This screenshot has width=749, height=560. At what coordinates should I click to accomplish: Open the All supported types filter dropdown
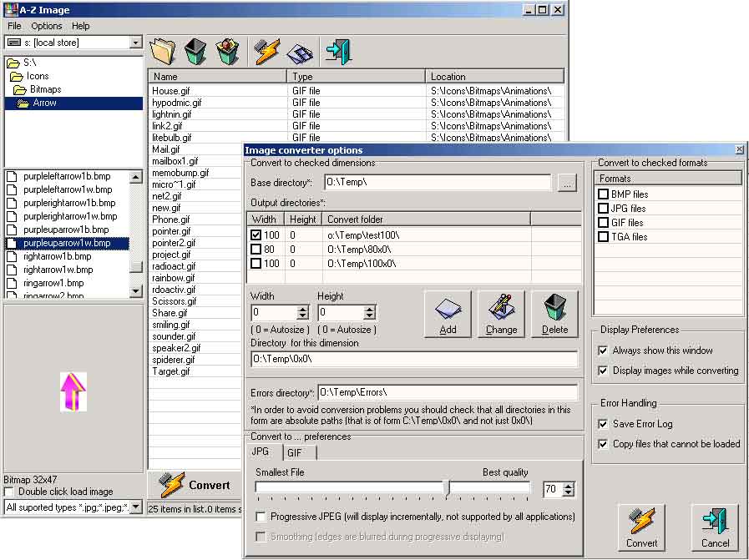[136, 507]
